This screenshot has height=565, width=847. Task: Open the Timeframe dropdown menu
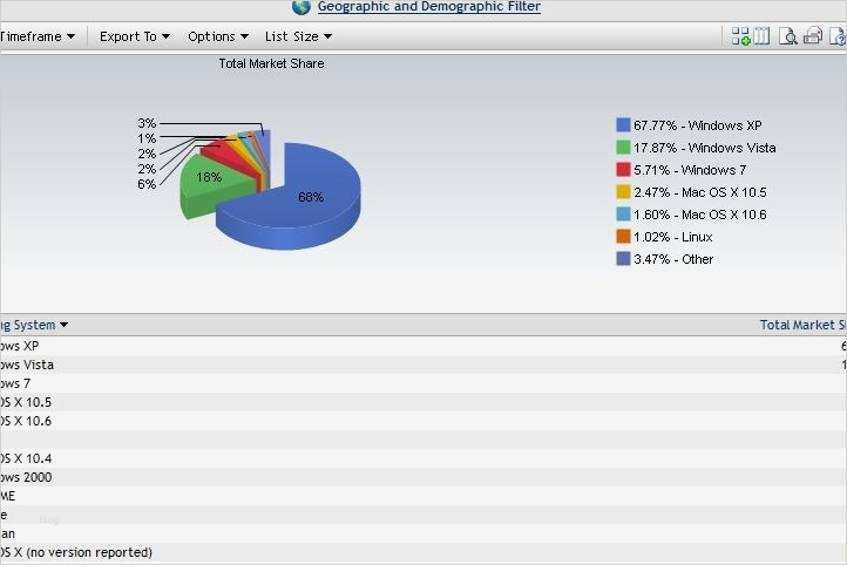pos(37,37)
